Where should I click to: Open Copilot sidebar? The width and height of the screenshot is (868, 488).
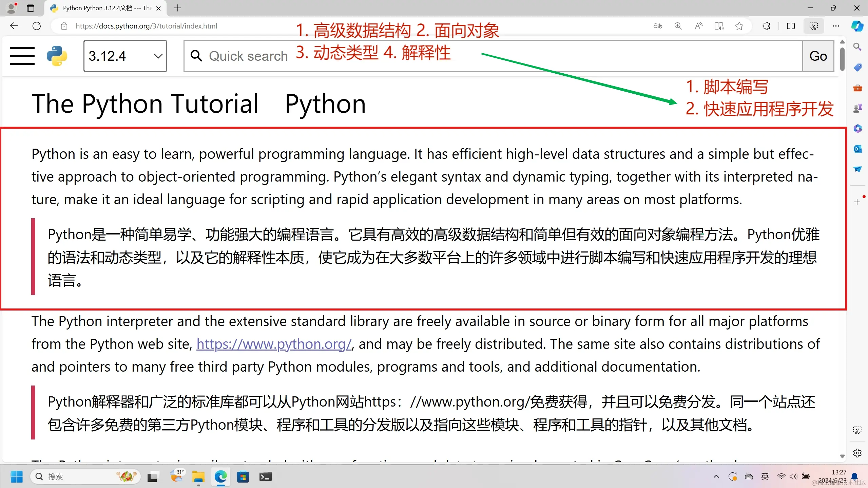click(x=857, y=26)
